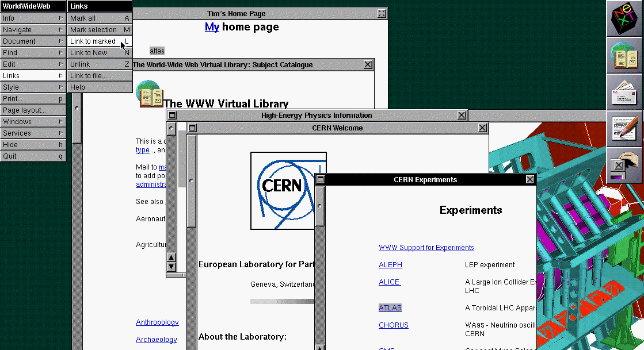Image resolution: width=644 pixels, height=350 pixels.
Task: Select Hide in the WorldWideWeb menu
Action: tap(33, 144)
